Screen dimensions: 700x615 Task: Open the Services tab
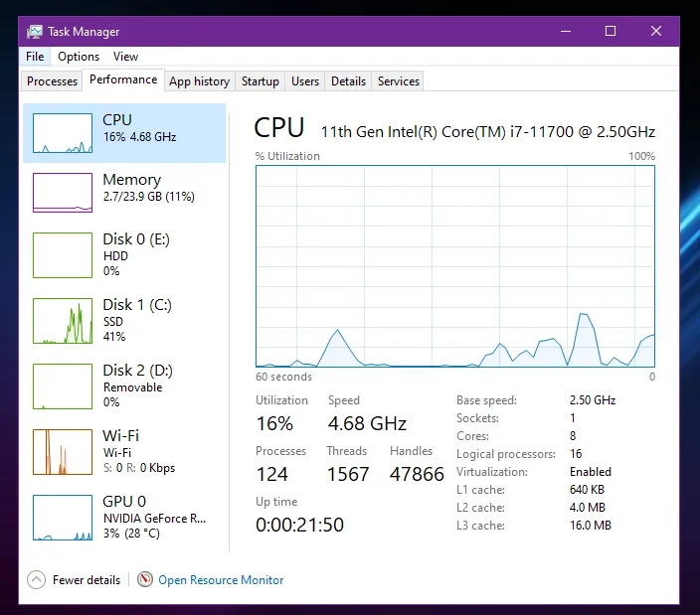coord(399,81)
